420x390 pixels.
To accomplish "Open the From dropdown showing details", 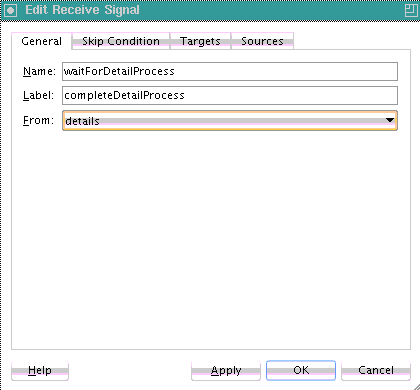I will coord(230,120).
